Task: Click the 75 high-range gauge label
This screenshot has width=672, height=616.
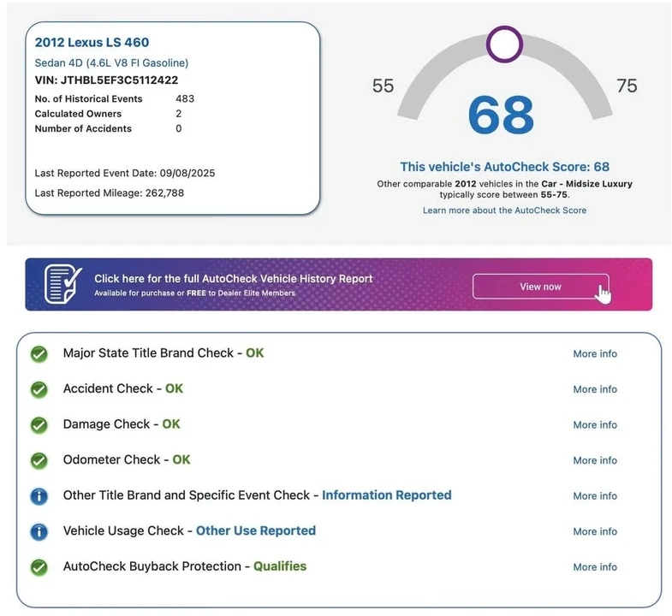Action: (x=627, y=86)
